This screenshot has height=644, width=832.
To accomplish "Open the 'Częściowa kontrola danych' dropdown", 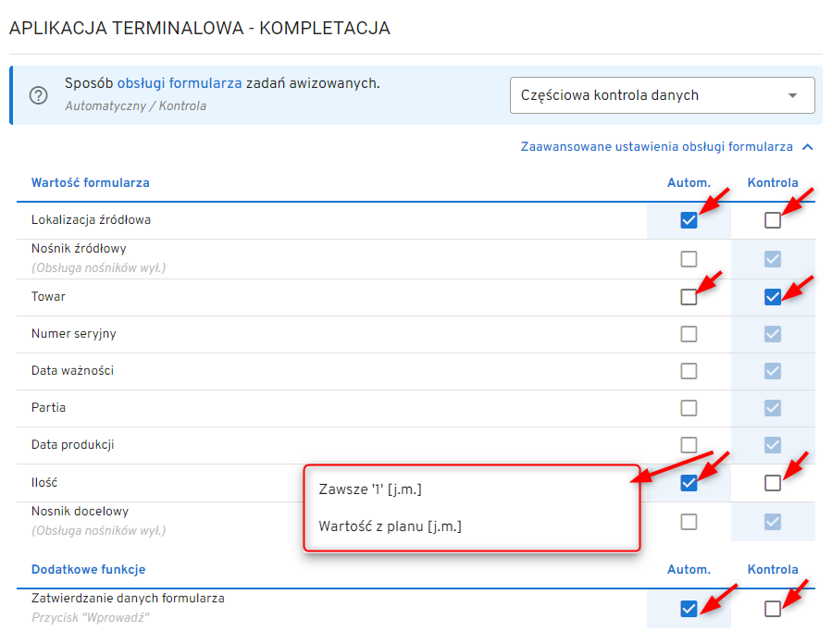I will click(662, 95).
